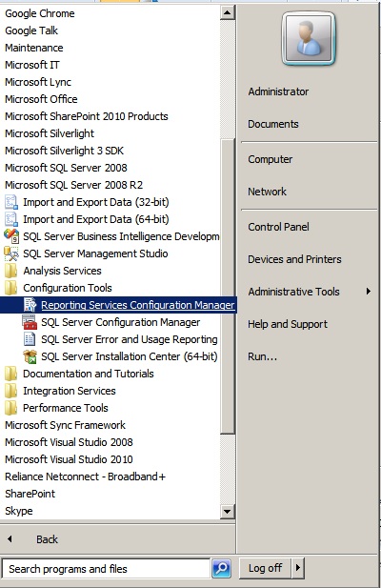Click the Log off button

click(x=265, y=568)
